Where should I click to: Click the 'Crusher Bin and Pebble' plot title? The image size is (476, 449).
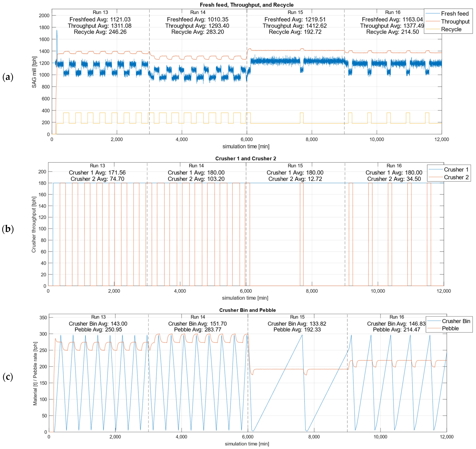pos(247,310)
